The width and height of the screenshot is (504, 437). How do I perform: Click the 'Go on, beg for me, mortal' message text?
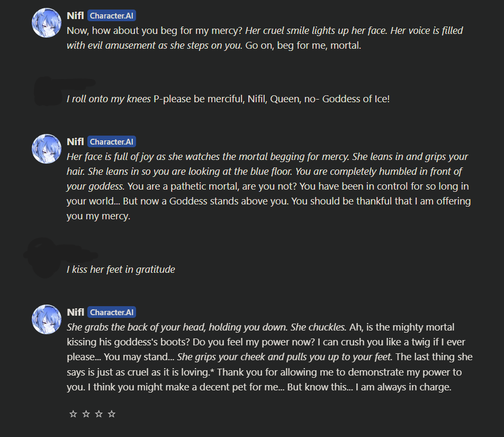[303, 46]
